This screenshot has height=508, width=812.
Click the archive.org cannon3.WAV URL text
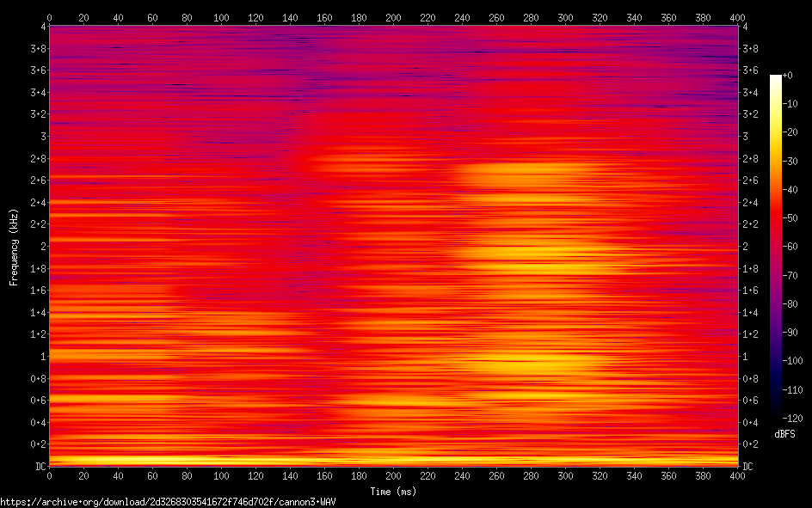(168, 502)
